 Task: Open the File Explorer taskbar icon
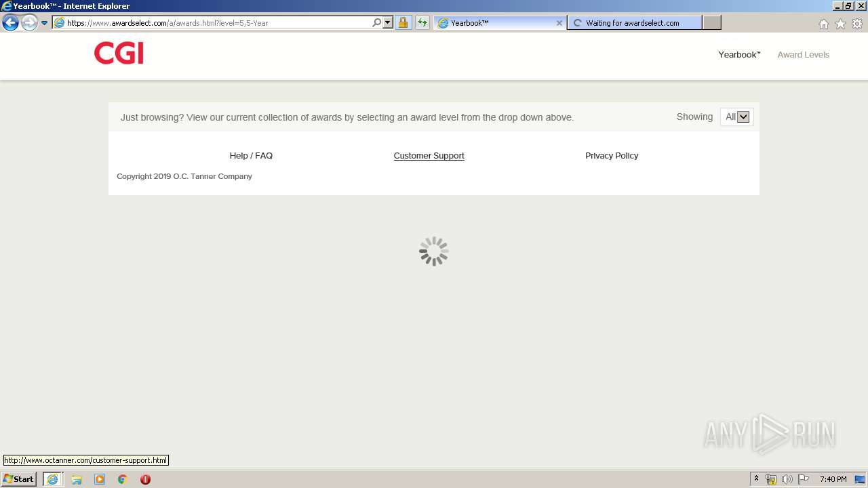point(77,479)
